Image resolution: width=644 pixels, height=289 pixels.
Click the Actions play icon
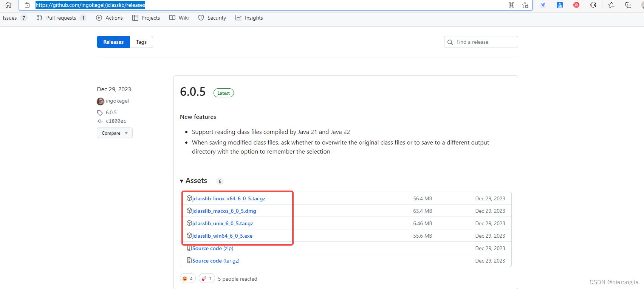(99, 18)
